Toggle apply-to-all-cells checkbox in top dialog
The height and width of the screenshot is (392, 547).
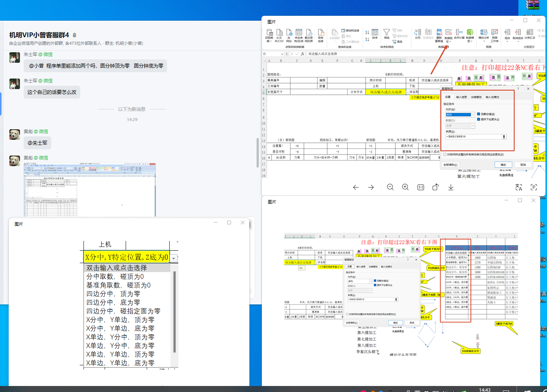(445, 154)
